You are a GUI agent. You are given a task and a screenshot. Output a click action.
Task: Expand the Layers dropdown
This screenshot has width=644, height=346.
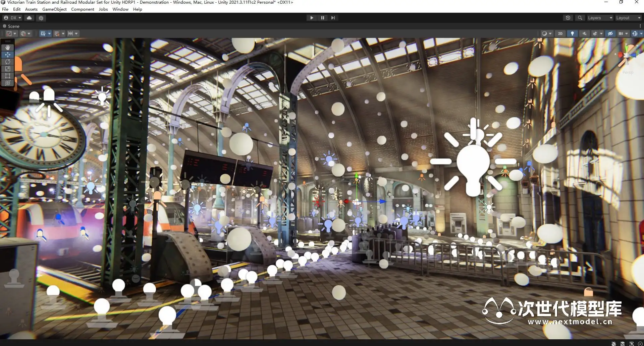point(600,18)
